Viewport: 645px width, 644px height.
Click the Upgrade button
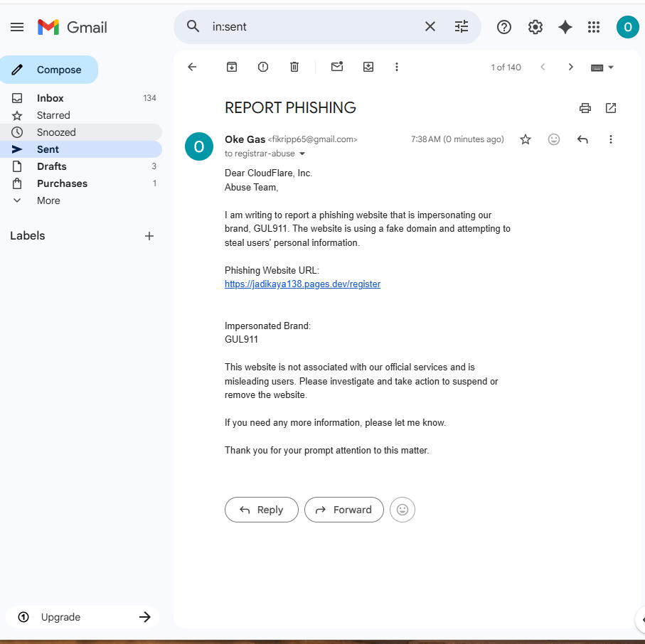82,617
